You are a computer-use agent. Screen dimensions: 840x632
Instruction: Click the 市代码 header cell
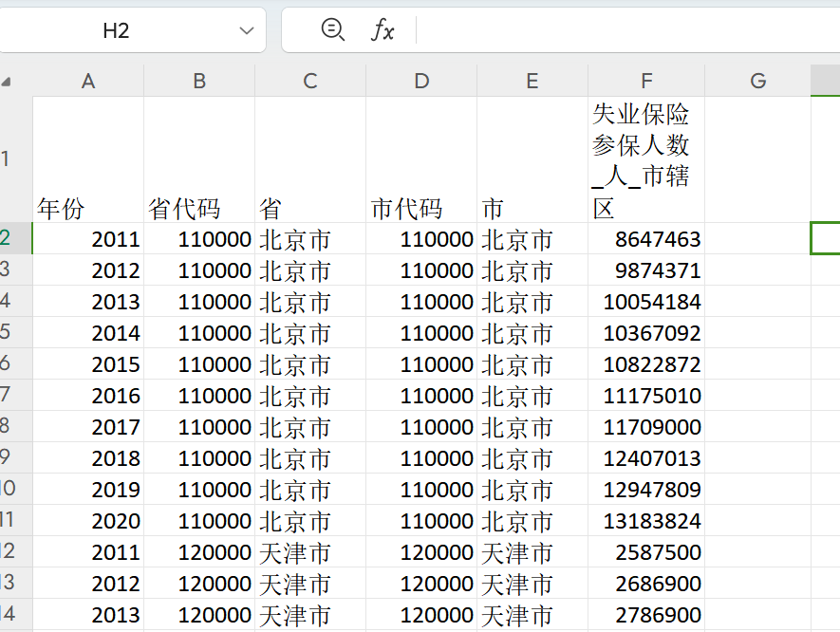click(421, 159)
